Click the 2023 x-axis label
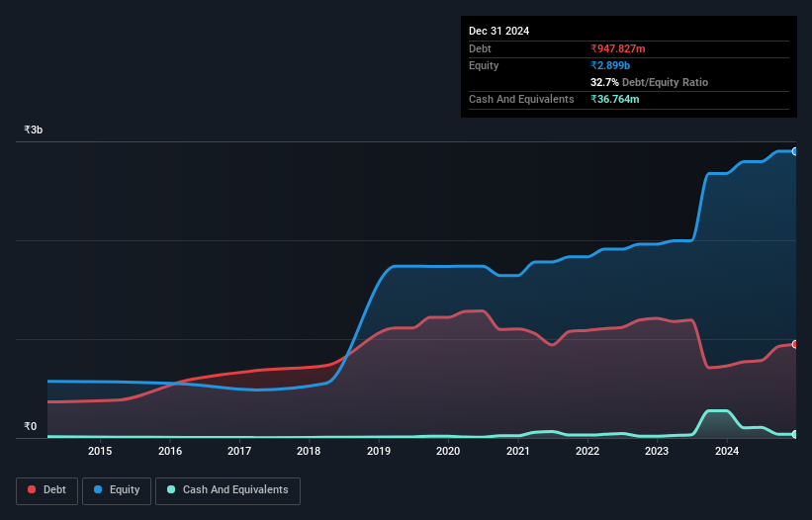Screen dimensions: 812x520 click(657, 451)
